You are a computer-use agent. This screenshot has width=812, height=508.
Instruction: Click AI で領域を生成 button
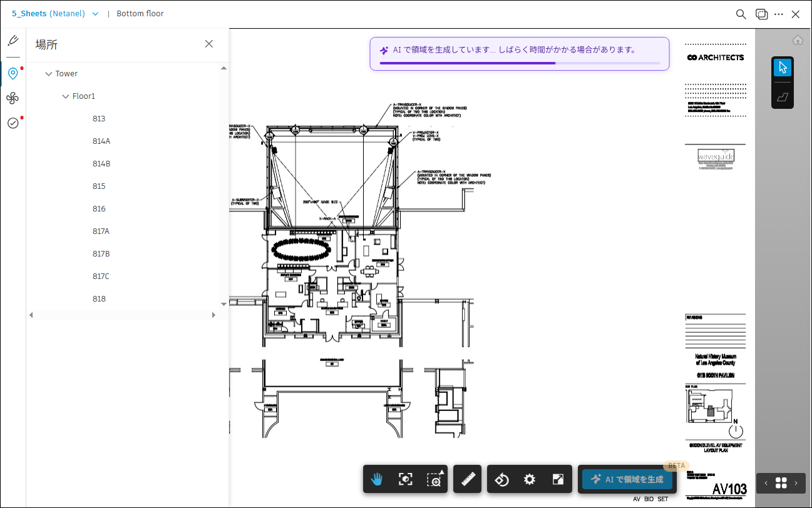[x=627, y=479]
